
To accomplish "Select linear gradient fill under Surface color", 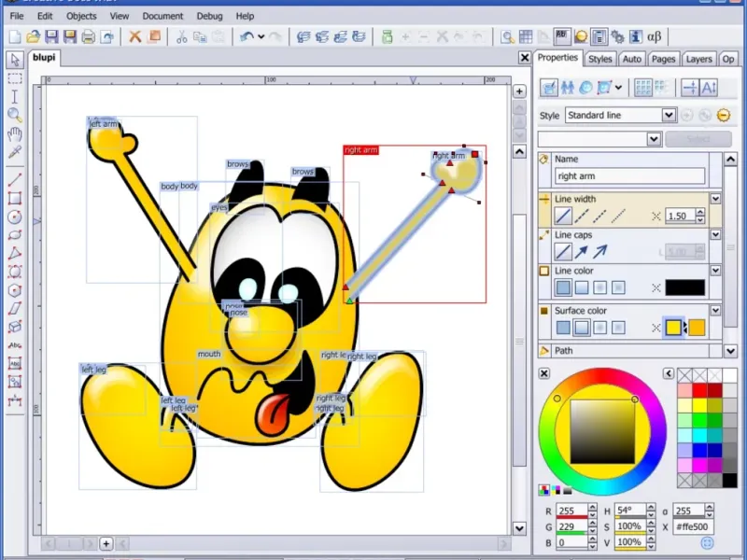I will (581, 328).
